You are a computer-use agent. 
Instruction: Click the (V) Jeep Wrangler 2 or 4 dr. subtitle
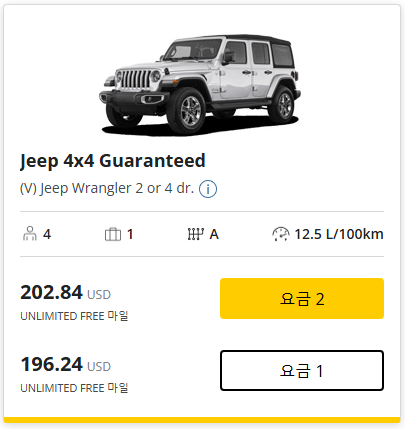[107, 188]
